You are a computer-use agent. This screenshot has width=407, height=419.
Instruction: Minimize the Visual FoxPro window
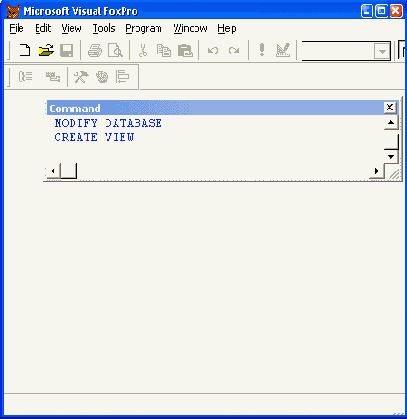pyautogui.click(x=367, y=11)
